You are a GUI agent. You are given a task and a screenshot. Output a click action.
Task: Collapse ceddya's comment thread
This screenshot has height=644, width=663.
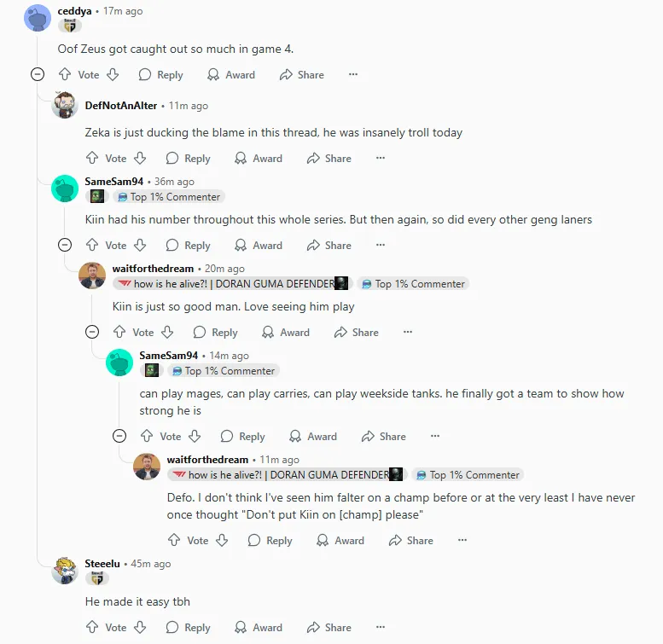[38, 74]
